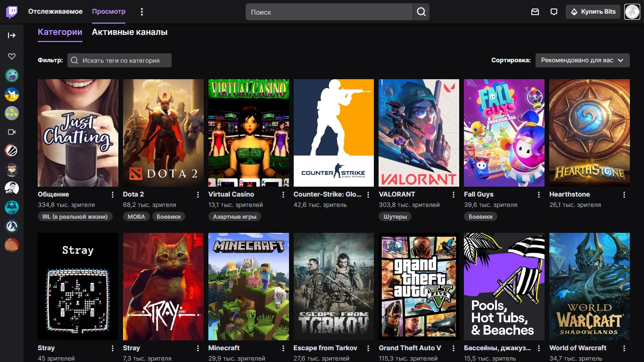Open the three-dot menu for VALORANT
The height and width of the screenshot is (362, 644).
tap(454, 195)
